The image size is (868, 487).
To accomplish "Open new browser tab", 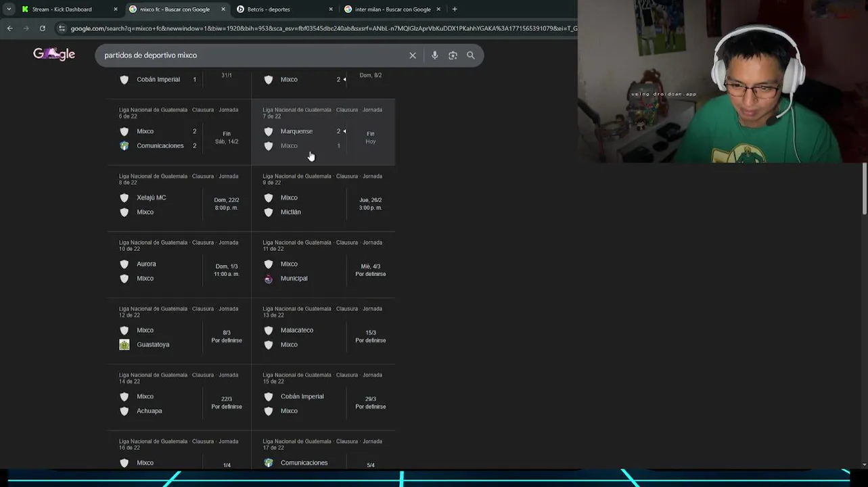I will (455, 9).
